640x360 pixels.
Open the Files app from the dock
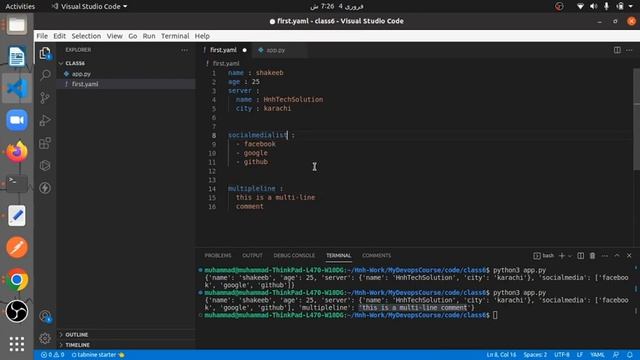(17, 25)
